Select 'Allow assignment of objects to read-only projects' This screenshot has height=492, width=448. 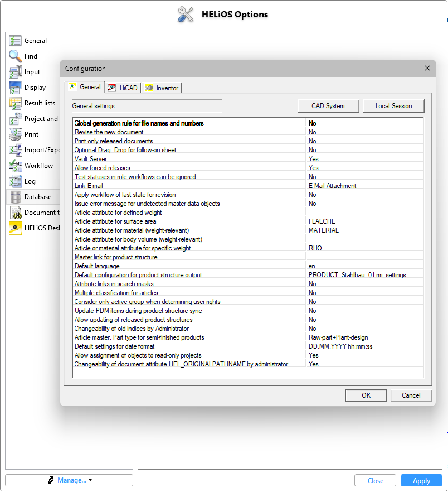point(248,355)
